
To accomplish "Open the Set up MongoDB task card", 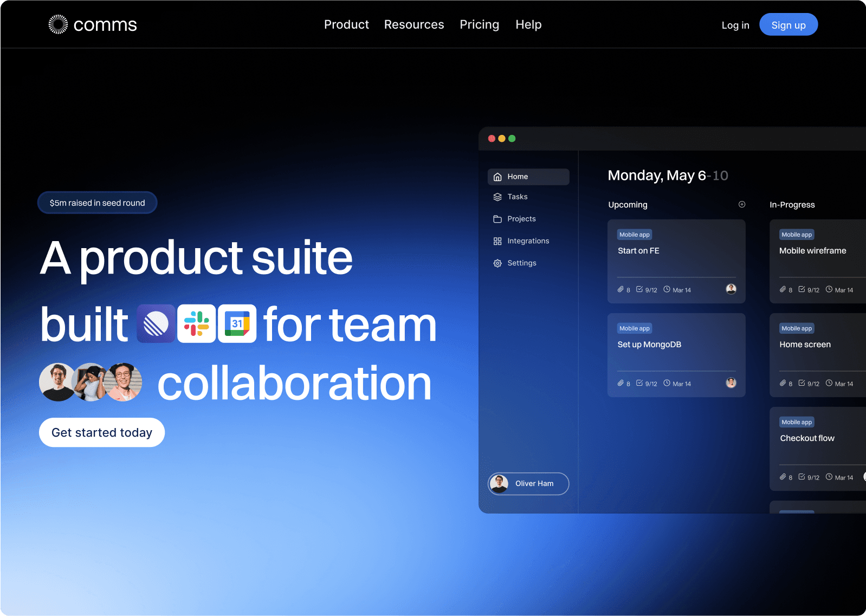I will click(x=676, y=355).
